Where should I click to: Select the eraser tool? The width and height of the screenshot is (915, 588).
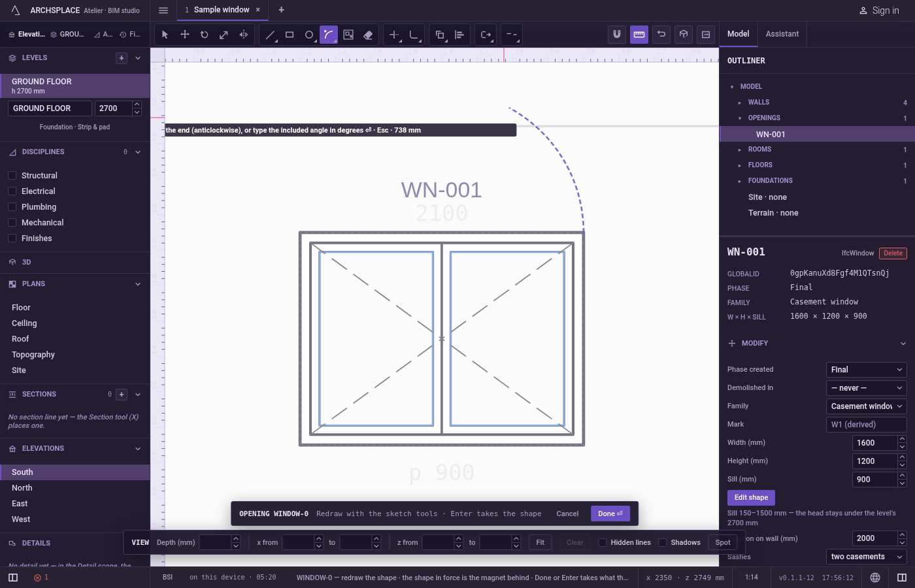coord(368,35)
